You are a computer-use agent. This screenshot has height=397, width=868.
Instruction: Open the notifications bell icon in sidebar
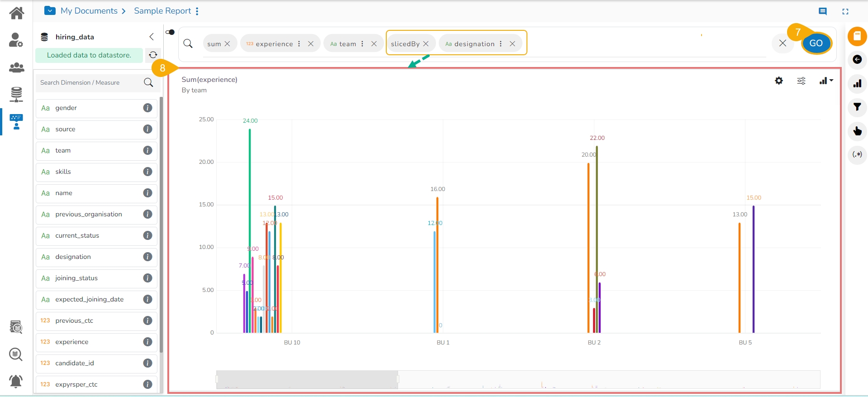point(16,381)
